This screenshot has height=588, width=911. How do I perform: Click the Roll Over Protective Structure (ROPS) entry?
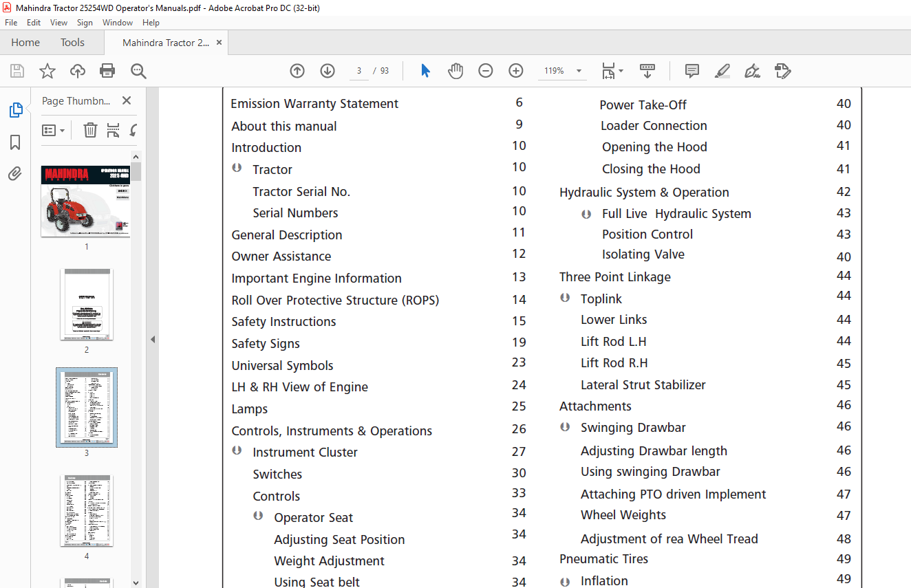[335, 301]
